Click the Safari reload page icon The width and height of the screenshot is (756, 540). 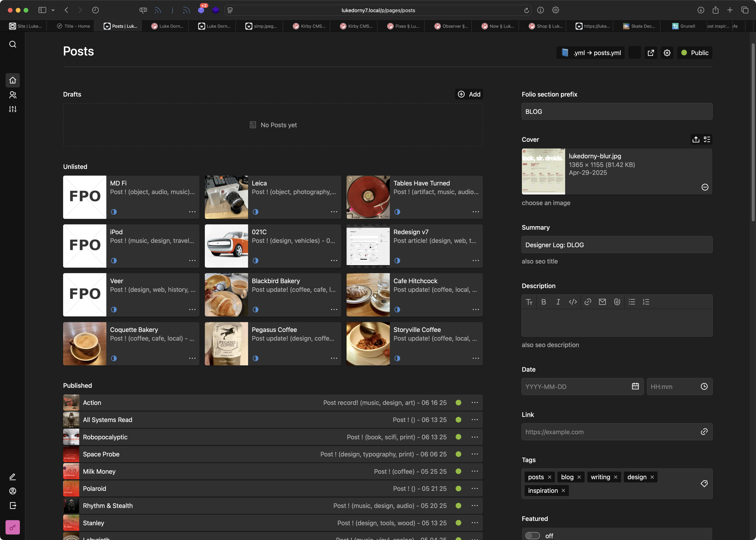click(x=526, y=10)
